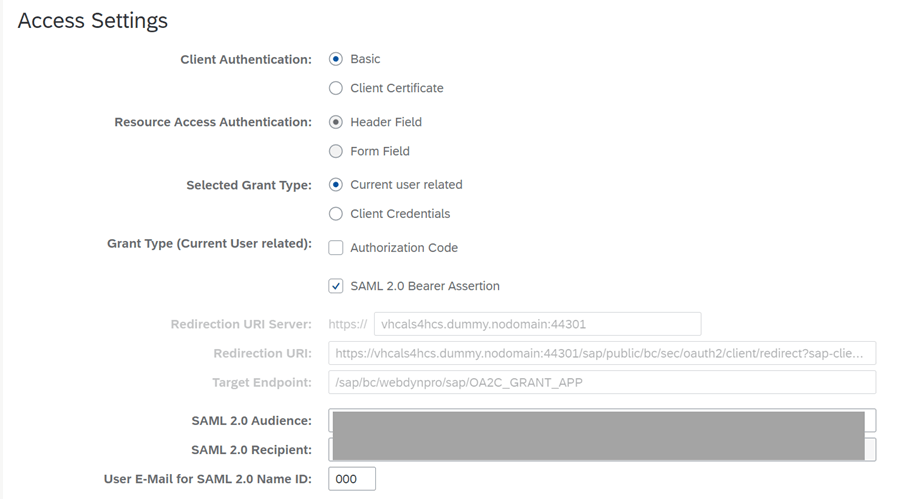This screenshot has width=903, height=499.
Task: Click the Client Certificate label text
Action: coord(397,88)
